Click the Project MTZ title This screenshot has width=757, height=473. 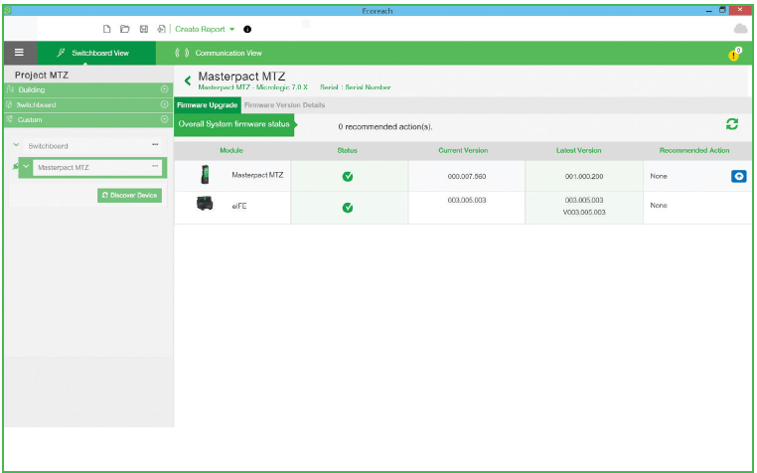42,75
